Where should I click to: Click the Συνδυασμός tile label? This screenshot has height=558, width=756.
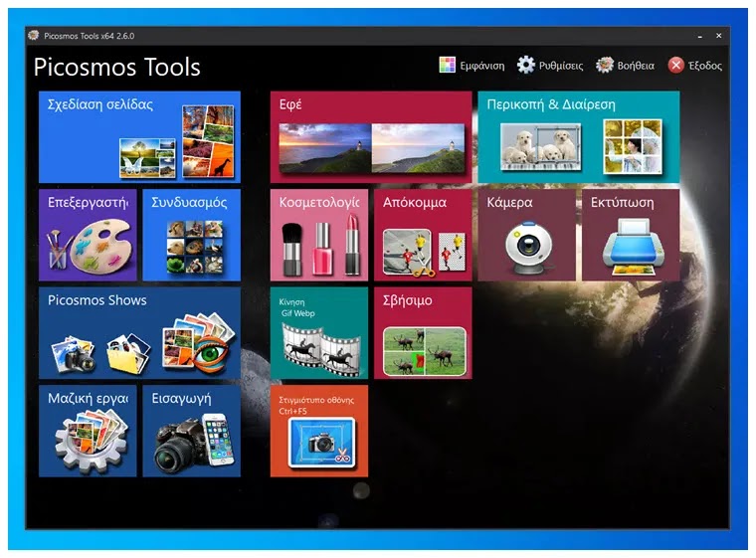189,202
